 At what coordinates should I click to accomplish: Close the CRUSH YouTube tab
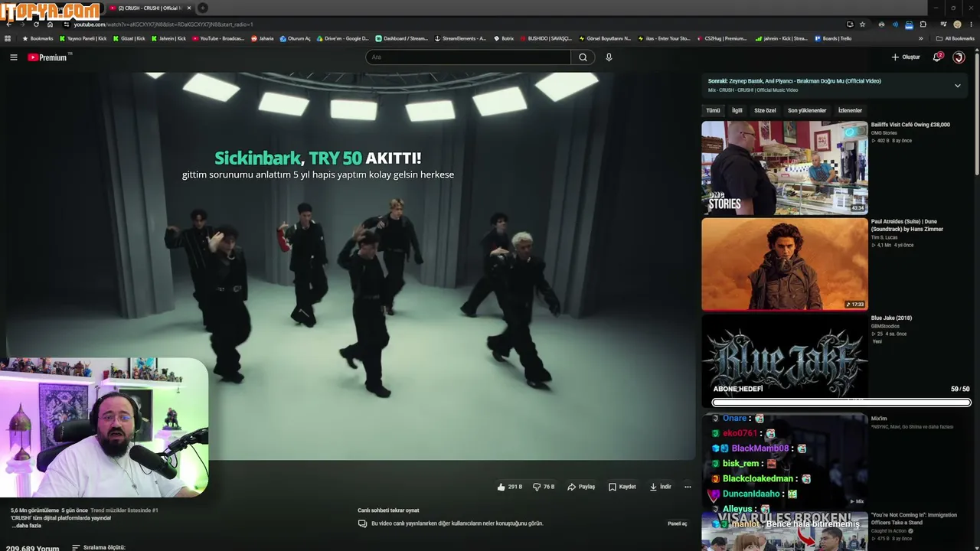189,8
